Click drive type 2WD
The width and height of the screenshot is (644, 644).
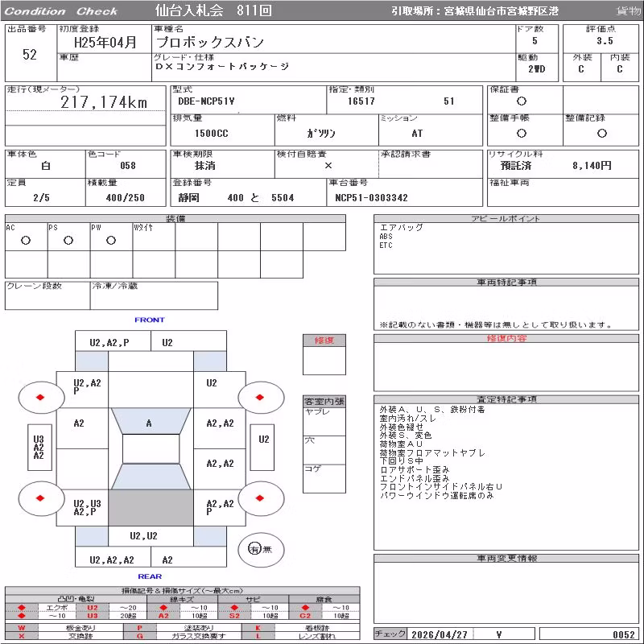tap(537, 69)
